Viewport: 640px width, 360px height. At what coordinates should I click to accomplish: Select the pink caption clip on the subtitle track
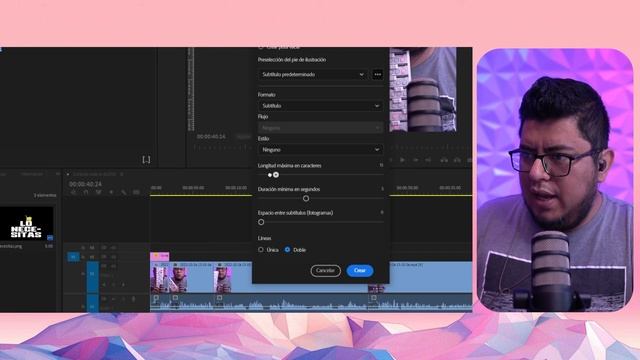(x=160, y=256)
